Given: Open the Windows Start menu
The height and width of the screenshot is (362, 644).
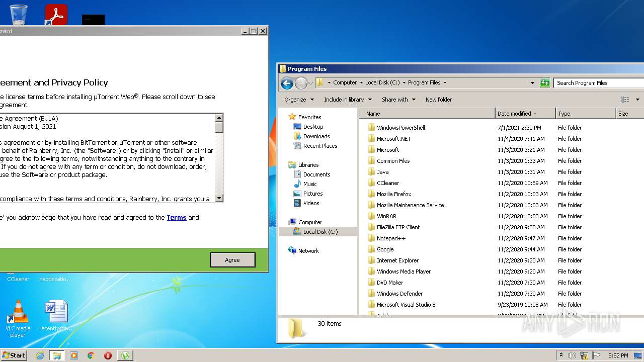Looking at the screenshot, I should point(14,355).
